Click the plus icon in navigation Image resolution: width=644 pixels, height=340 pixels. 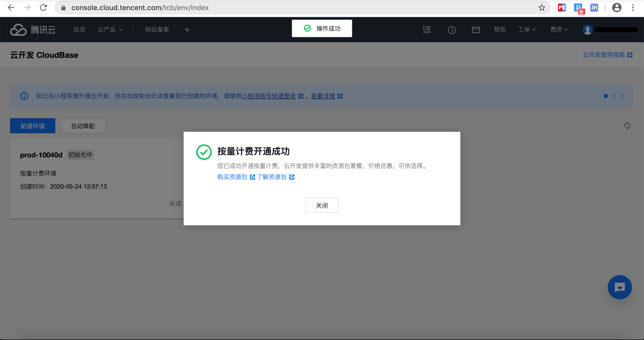pyautogui.click(x=187, y=30)
